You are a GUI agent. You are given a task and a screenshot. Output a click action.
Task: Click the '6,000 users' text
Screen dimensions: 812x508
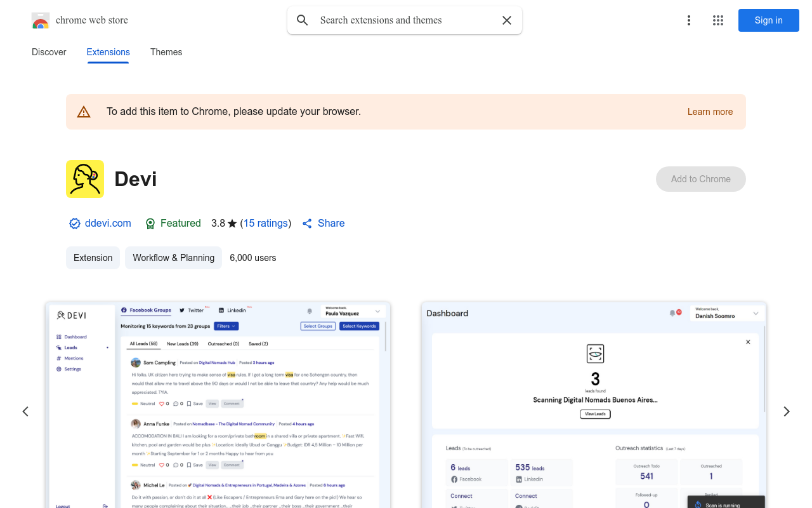[253, 258]
